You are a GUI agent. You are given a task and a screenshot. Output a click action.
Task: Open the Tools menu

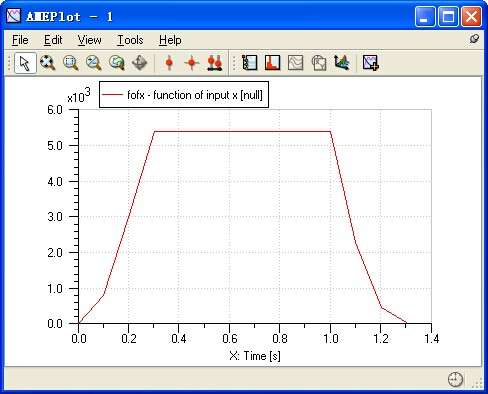coord(130,40)
